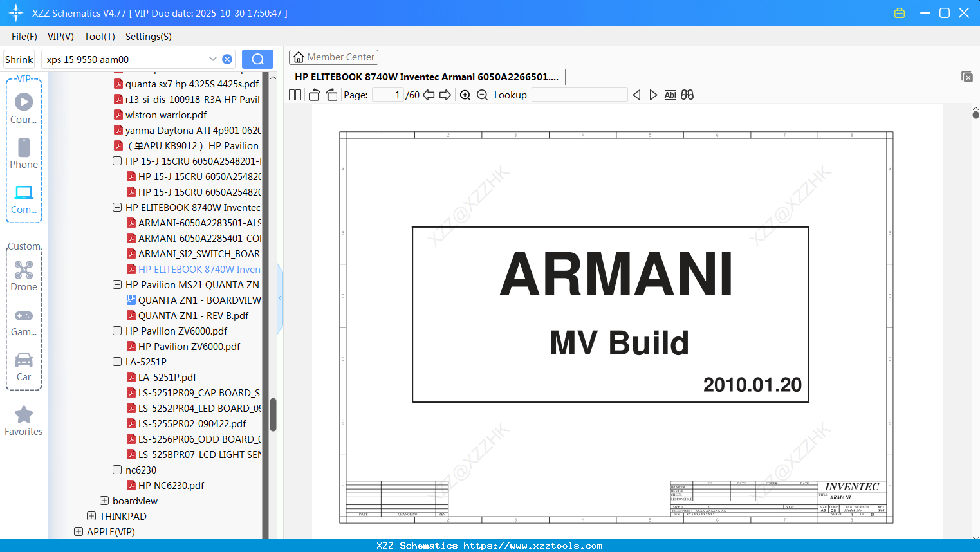Image resolution: width=980 pixels, height=552 pixels.
Task: Collapse nc6230 folder
Action: coord(117,470)
